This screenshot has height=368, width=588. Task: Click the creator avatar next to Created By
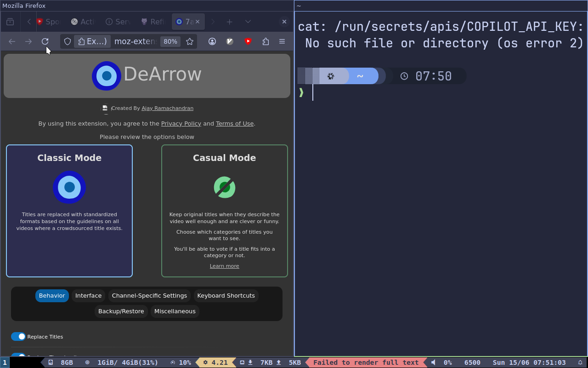coord(105,108)
